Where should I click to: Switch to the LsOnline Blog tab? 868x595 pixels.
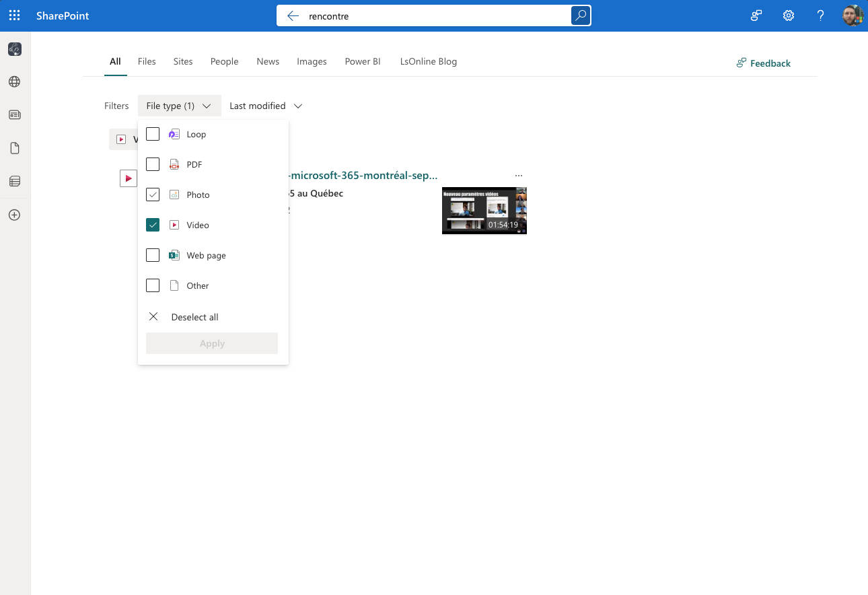(x=429, y=61)
